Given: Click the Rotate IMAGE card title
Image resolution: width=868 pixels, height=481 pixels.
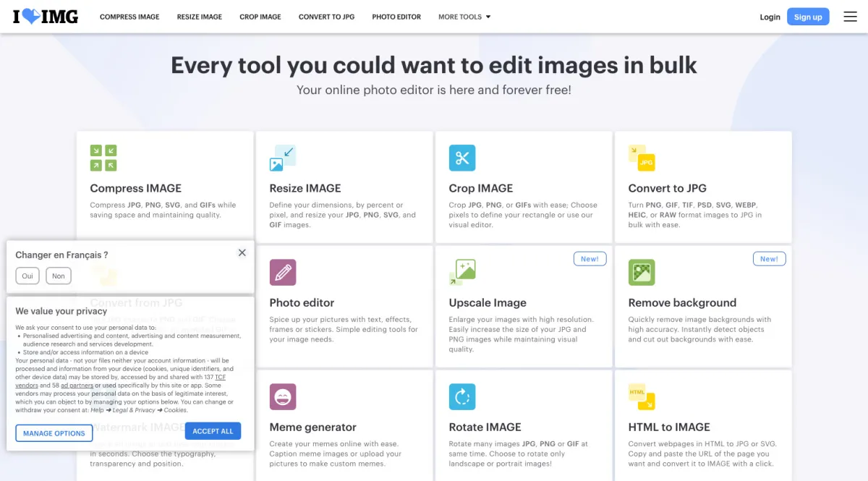Looking at the screenshot, I should (485, 427).
